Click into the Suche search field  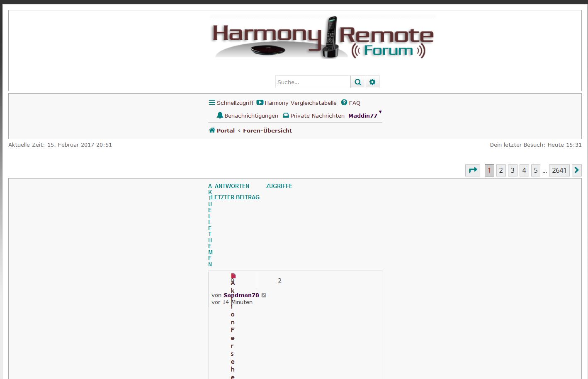313,82
